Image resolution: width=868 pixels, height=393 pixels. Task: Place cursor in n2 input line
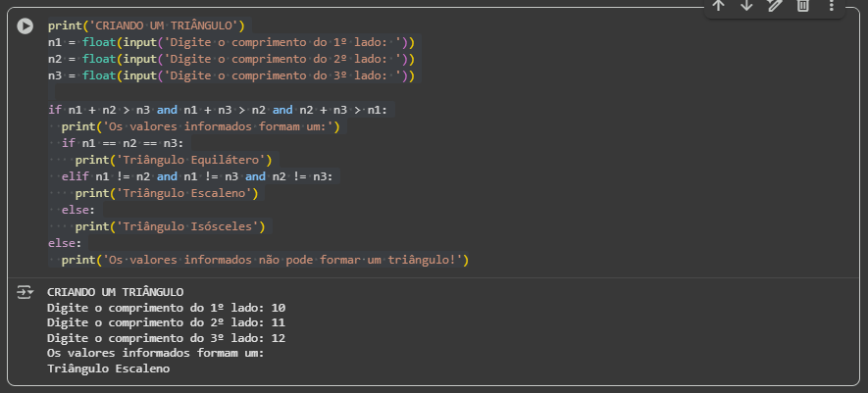(x=230, y=59)
